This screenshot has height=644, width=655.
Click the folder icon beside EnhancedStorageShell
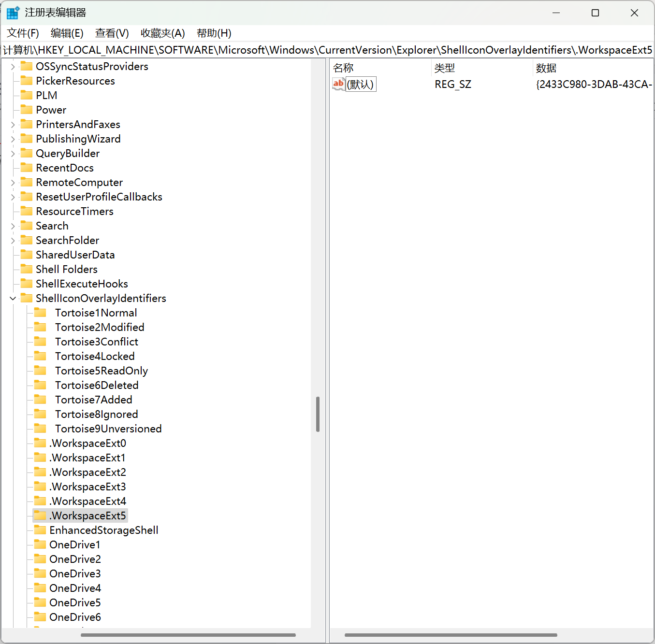coord(40,530)
